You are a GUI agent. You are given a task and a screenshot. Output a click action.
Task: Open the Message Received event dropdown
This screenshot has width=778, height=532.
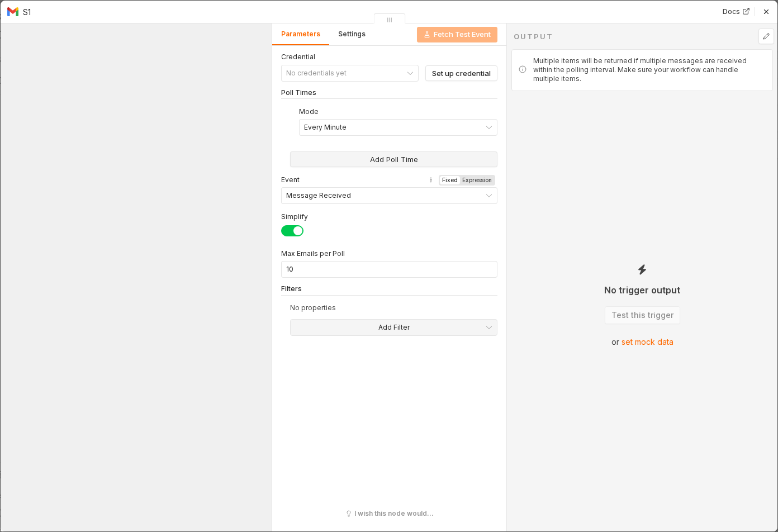coord(389,196)
